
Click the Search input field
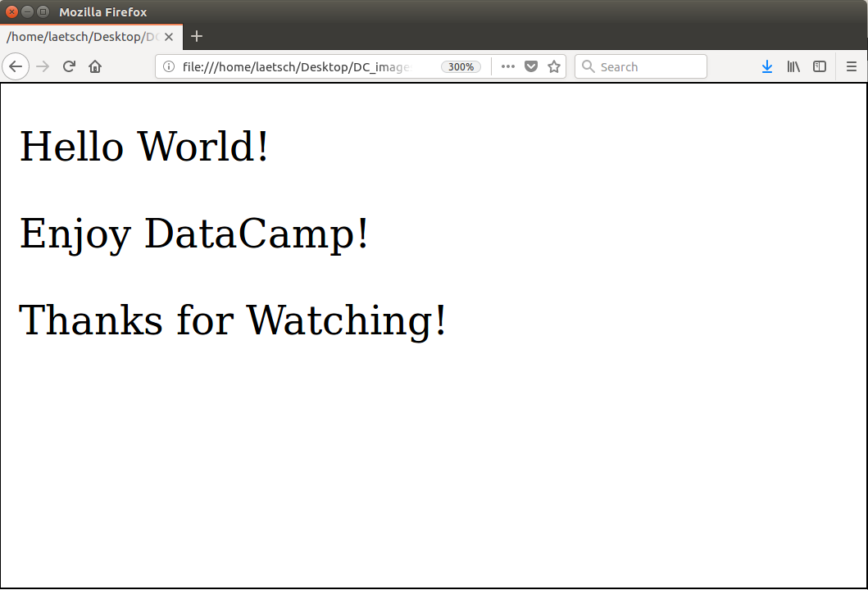640,67
